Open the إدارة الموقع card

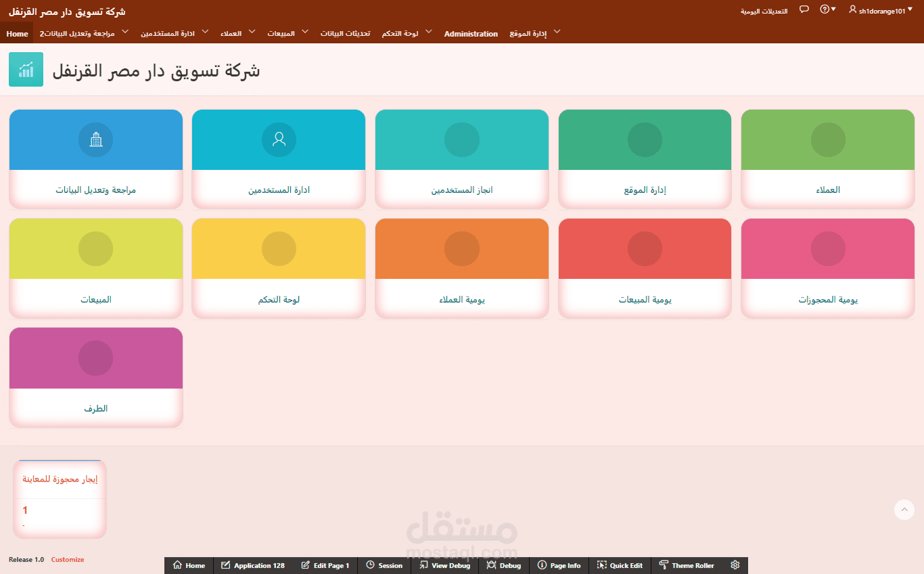[x=645, y=159]
